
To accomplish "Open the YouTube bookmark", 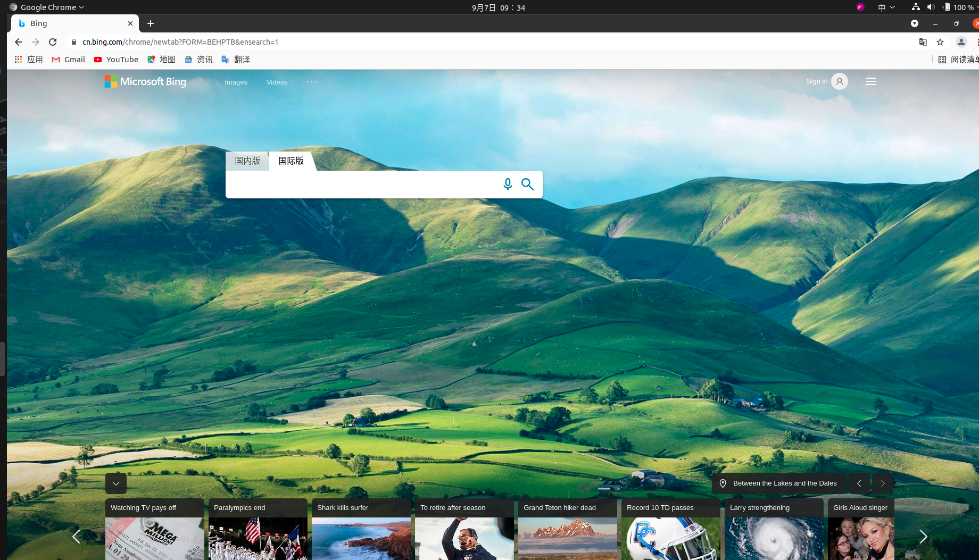I will click(116, 60).
